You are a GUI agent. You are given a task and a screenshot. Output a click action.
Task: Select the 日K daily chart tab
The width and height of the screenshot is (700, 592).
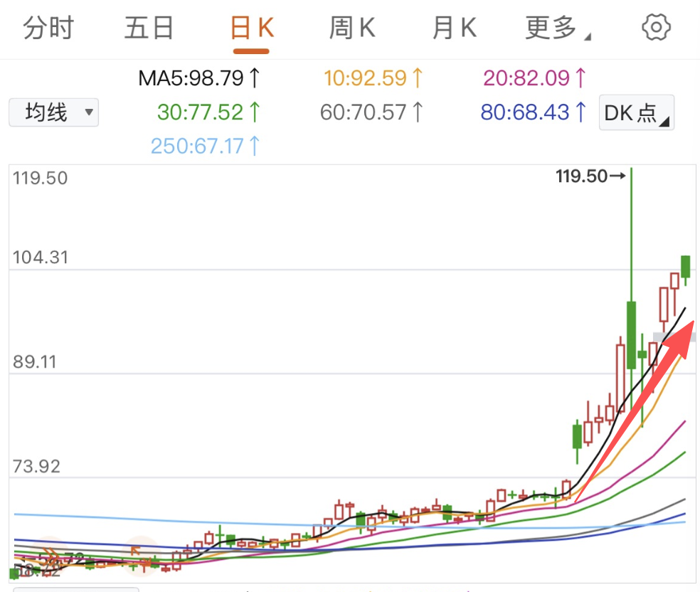point(252,28)
